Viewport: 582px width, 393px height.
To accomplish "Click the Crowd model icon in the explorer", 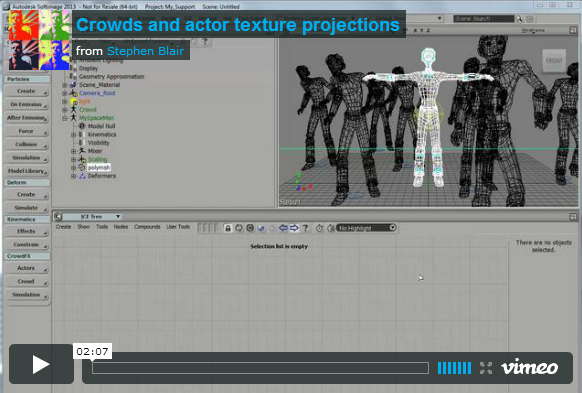I will [x=74, y=109].
